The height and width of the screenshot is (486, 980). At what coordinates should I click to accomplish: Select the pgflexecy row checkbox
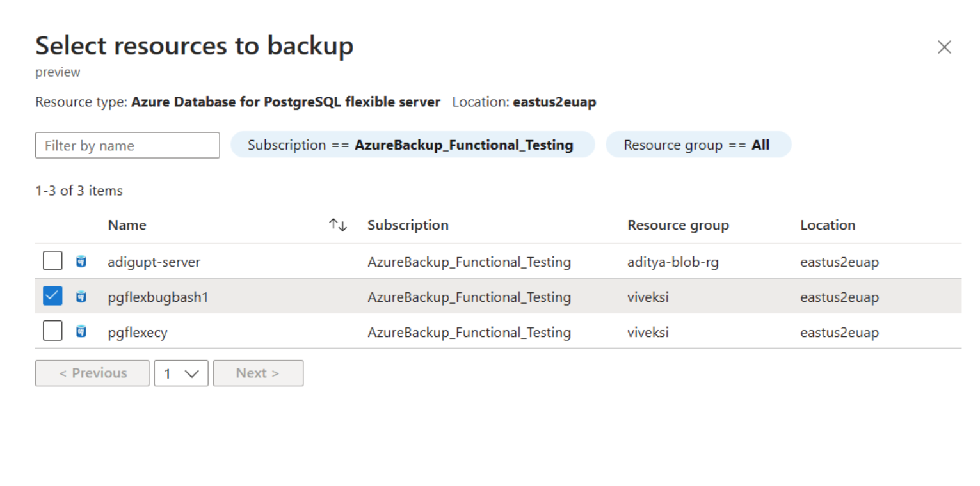(52, 331)
